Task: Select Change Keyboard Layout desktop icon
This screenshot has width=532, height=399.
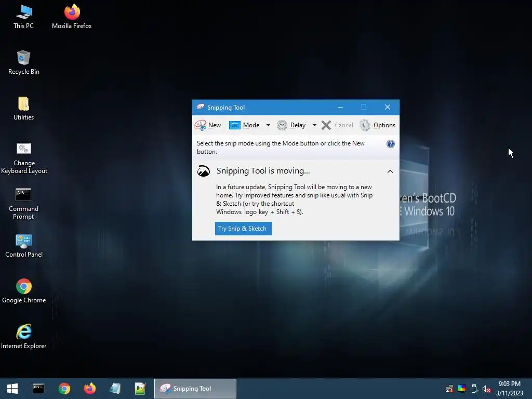Action: pos(24,158)
